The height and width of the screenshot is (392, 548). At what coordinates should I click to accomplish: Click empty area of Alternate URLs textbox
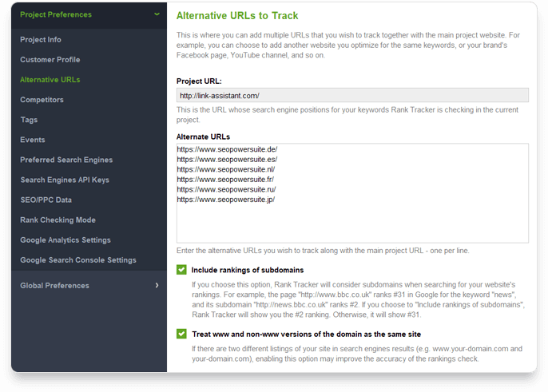coord(352,222)
